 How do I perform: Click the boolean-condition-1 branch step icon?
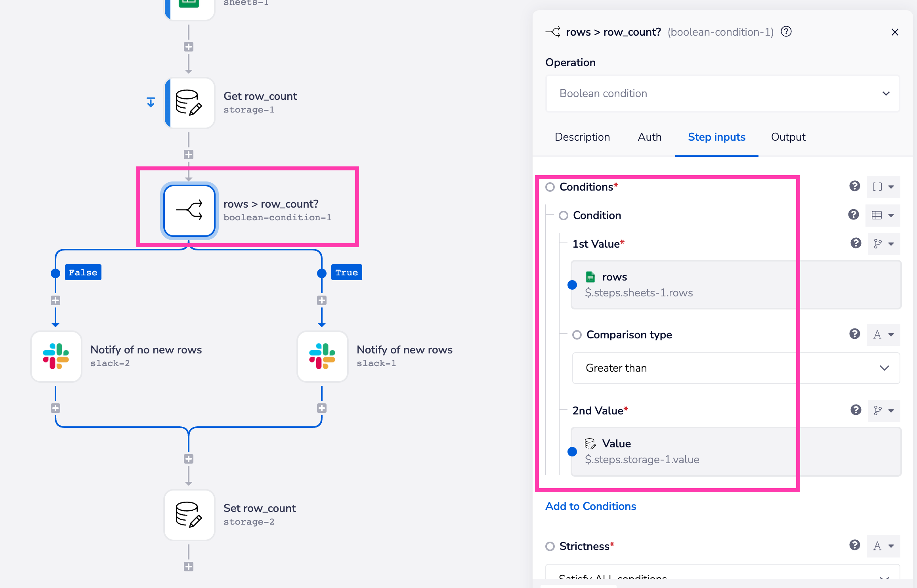189,211
